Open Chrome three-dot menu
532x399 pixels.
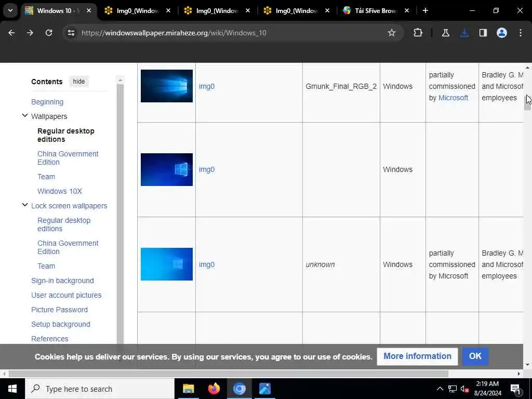tap(521, 33)
